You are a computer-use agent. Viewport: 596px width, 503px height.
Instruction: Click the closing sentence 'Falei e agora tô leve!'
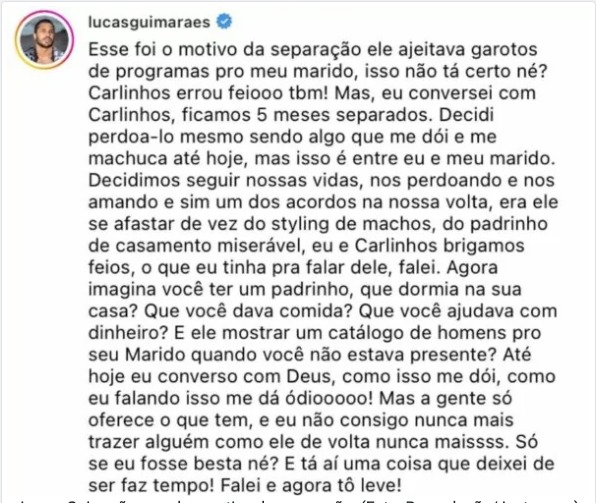tap(311, 486)
